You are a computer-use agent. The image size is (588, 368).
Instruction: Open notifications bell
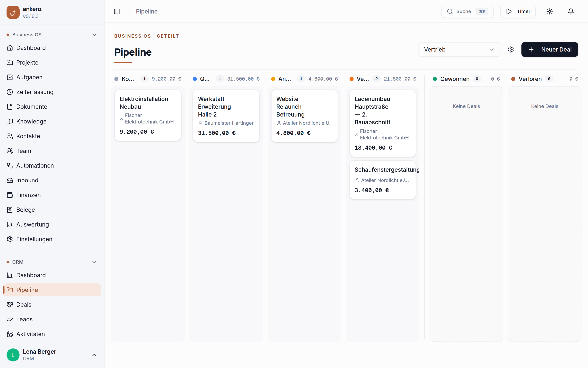pyautogui.click(x=571, y=11)
